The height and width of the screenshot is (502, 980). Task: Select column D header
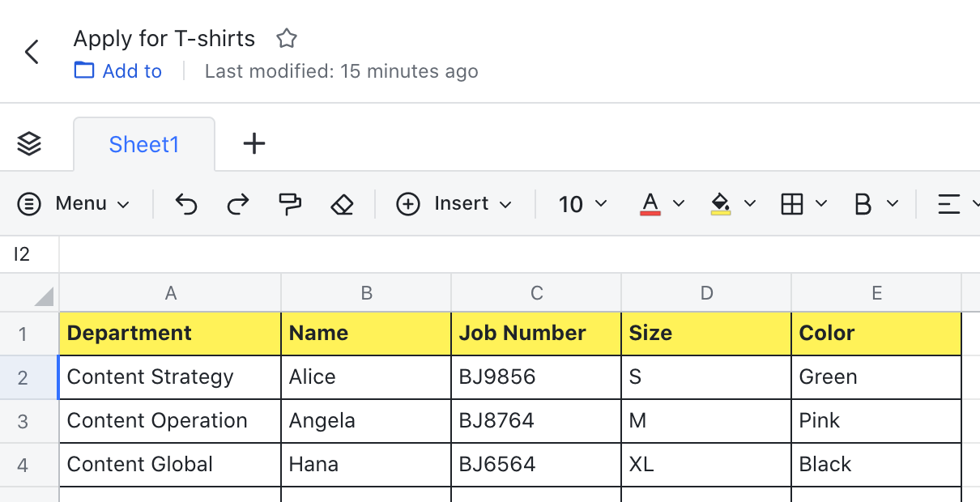(705, 292)
